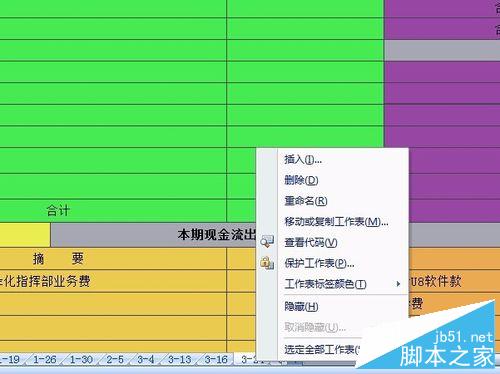Select the 摘 要 header cell
The height and width of the screenshot is (374, 500).
[113, 258]
